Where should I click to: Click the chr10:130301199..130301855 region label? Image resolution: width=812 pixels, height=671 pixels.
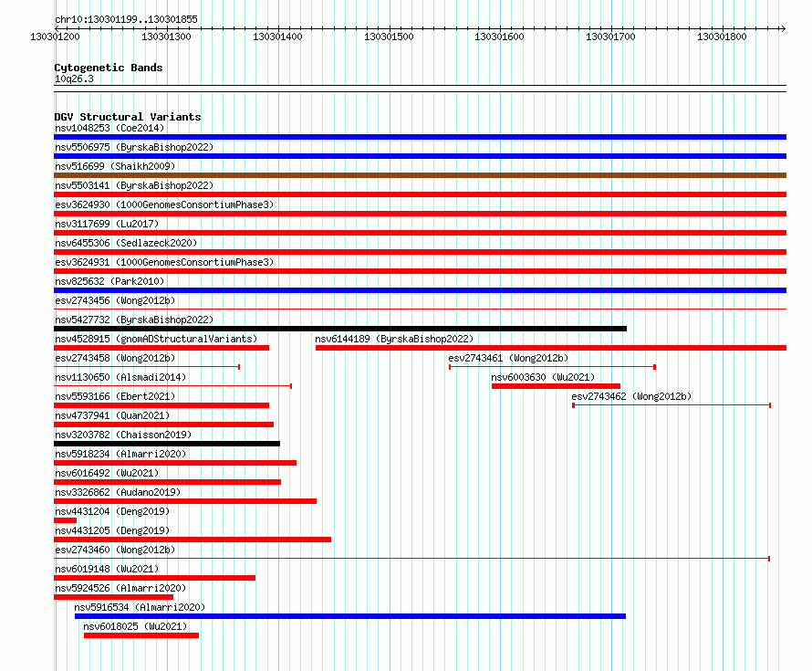pos(126,20)
